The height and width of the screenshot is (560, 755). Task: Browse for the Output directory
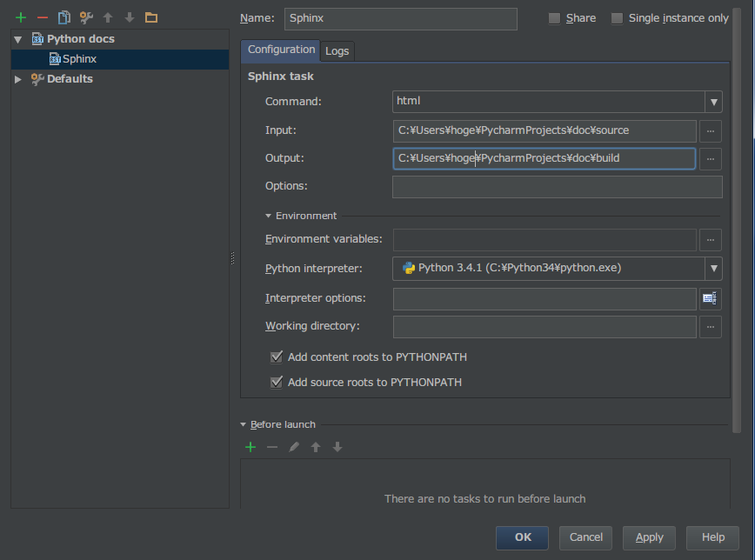point(711,158)
